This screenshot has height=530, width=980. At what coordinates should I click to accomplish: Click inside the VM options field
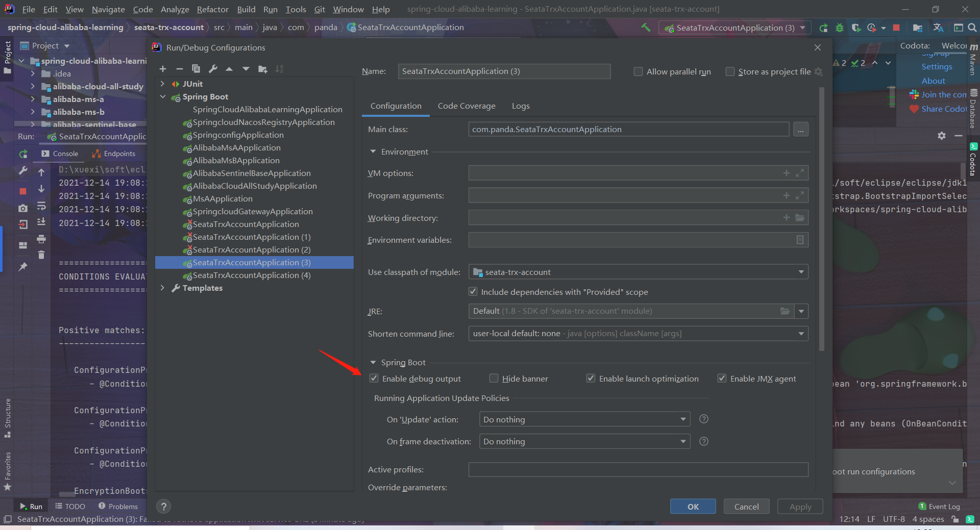tap(612, 172)
